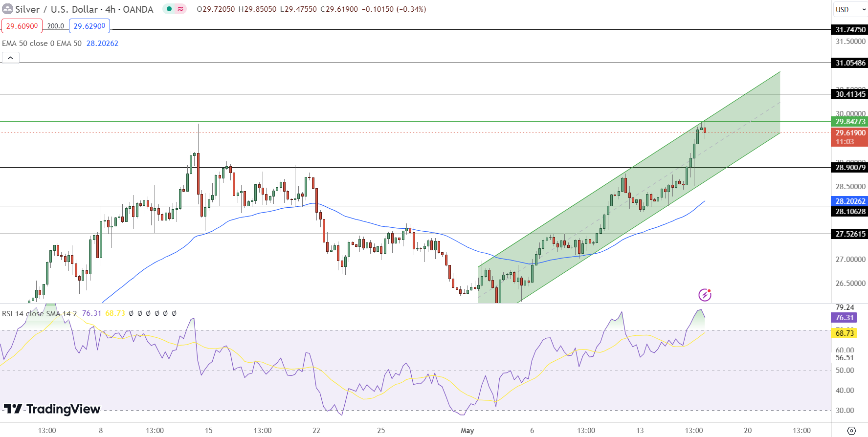Click the TradingView logo
This screenshot has height=437, width=868.
(x=52, y=409)
